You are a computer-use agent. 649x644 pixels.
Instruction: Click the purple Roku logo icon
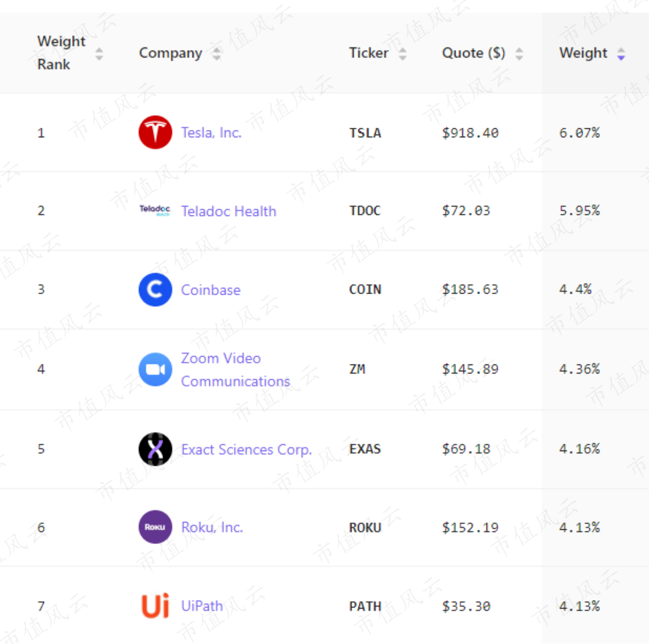point(155,527)
